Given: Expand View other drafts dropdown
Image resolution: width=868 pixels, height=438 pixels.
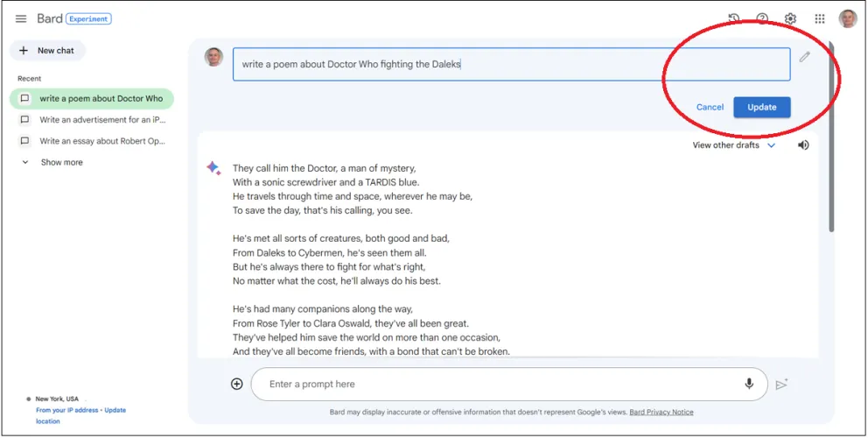Looking at the screenshot, I should pyautogui.click(x=733, y=145).
